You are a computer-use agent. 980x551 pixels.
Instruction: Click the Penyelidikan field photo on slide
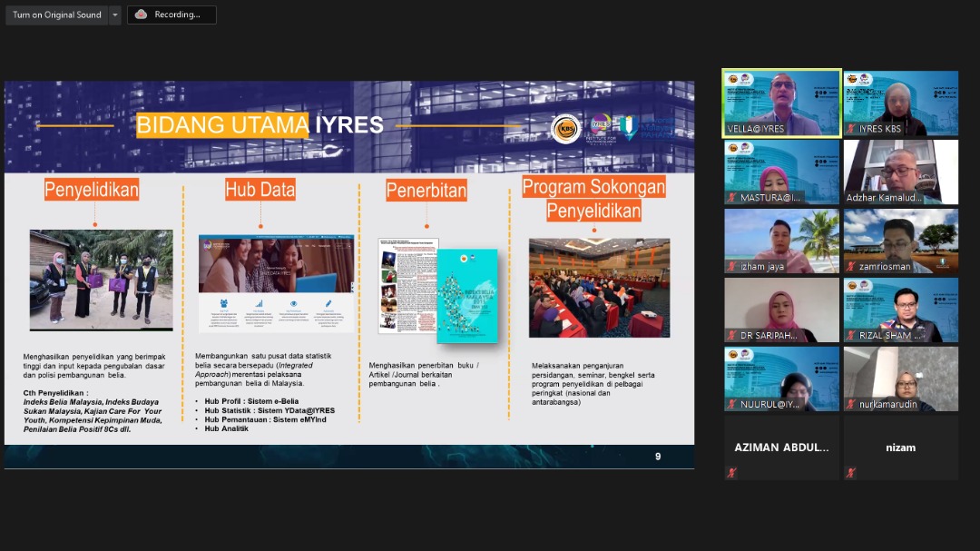coord(101,280)
